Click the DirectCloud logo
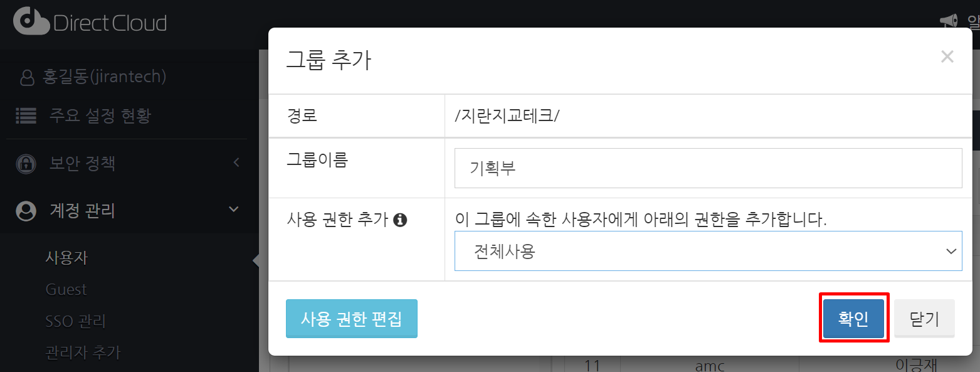Image resolution: width=980 pixels, height=372 pixels. click(90, 23)
